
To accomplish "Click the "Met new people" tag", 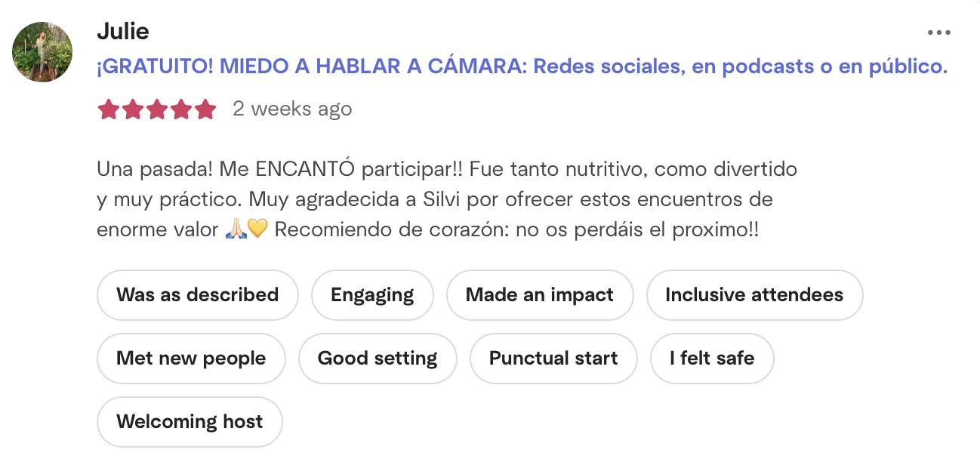I will tap(191, 358).
